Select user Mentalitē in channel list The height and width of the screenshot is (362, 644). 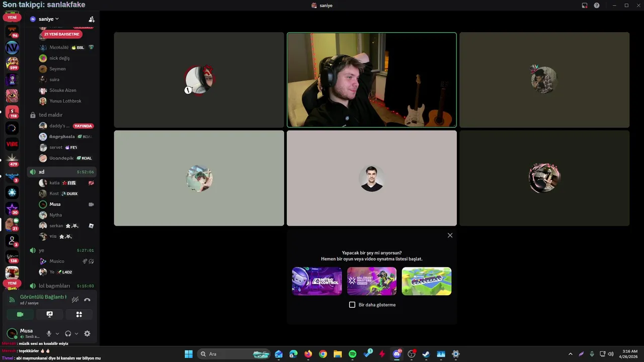(x=66, y=47)
